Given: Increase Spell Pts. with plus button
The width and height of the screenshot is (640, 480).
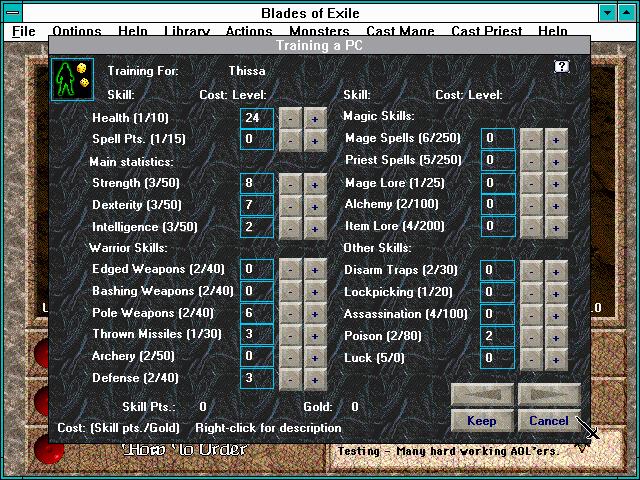Looking at the screenshot, I should pos(315,141).
